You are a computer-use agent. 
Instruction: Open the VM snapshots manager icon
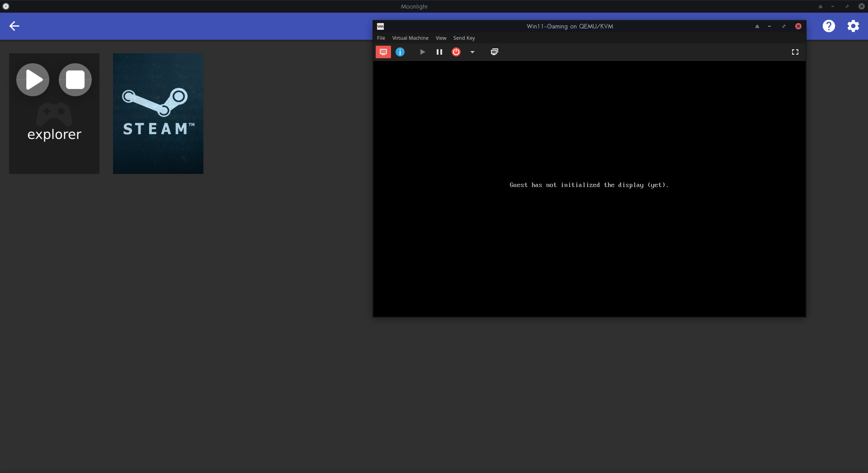(x=494, y=52)
